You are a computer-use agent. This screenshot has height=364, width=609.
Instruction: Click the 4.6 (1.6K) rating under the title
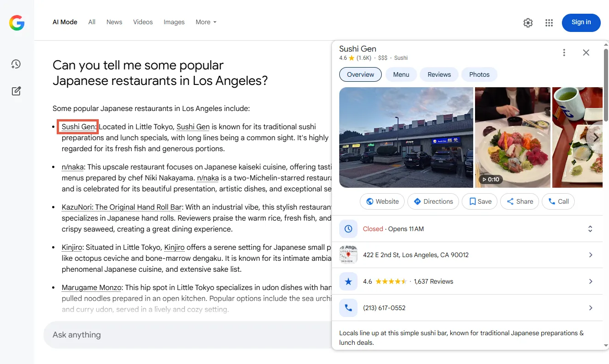(x=356, y=58)
